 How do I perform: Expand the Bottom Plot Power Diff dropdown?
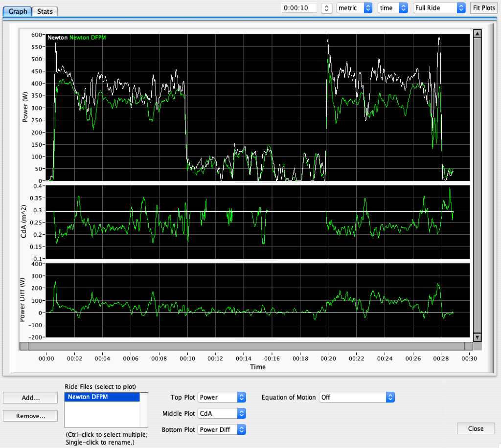pos(221,429)
